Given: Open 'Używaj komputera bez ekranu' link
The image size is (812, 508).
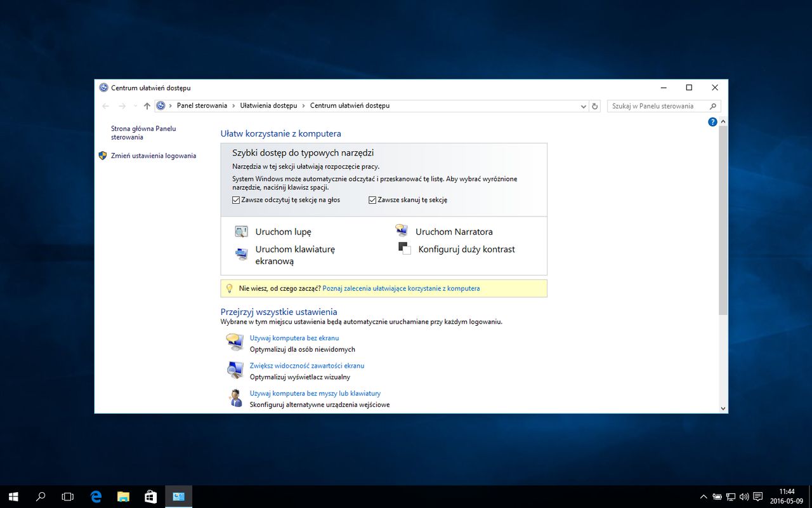Looking at the screenshot, I should (294, 338).
